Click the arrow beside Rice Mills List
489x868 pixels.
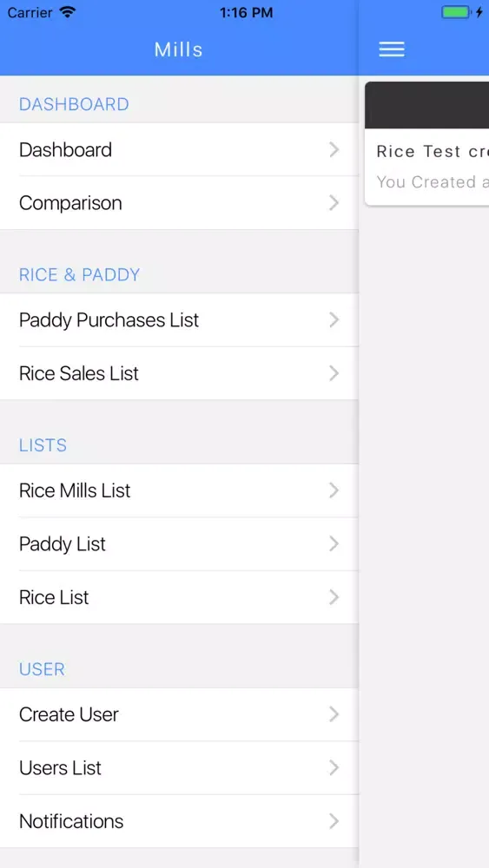click(x=334, y=490)
